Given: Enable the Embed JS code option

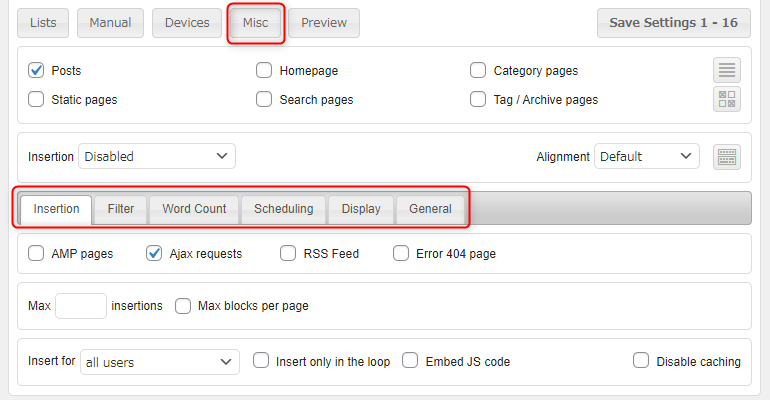Looking at the screenshot, I should tap(410, 361).
